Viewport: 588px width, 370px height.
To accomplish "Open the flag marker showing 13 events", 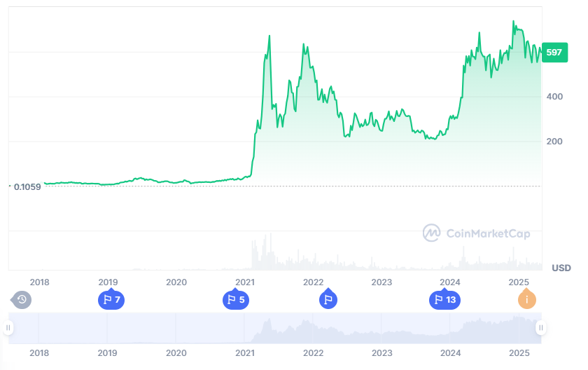I will 444,299.
